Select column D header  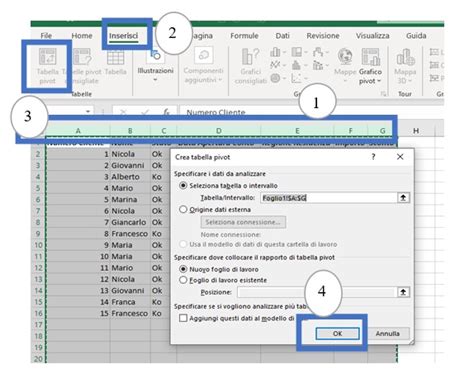click(x=219, y=131)
